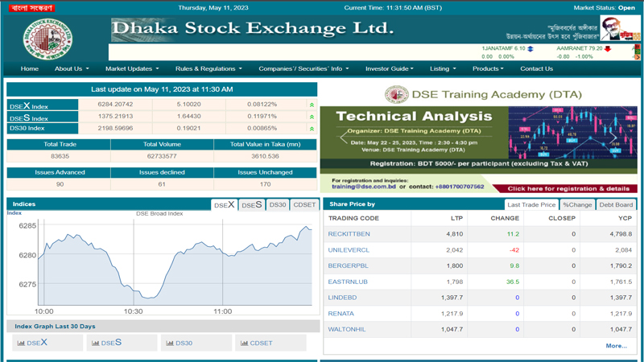Go to previous banner slide with left arrow
The height and width of the screenshot is (362, 644).
(344, 138)
